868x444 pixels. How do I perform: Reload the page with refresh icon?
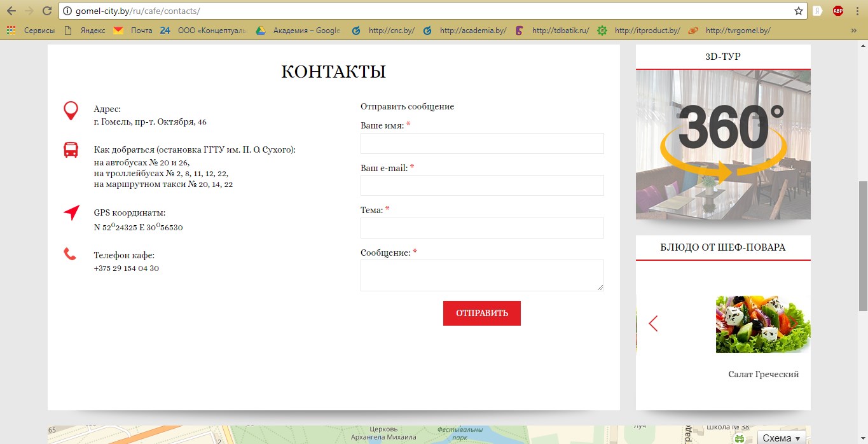click(x=46, y=11)
